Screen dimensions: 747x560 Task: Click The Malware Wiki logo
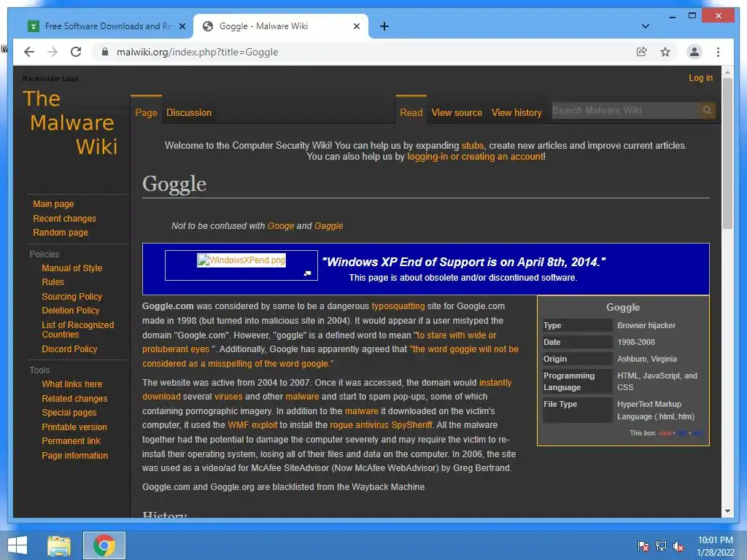pos(70,122)
